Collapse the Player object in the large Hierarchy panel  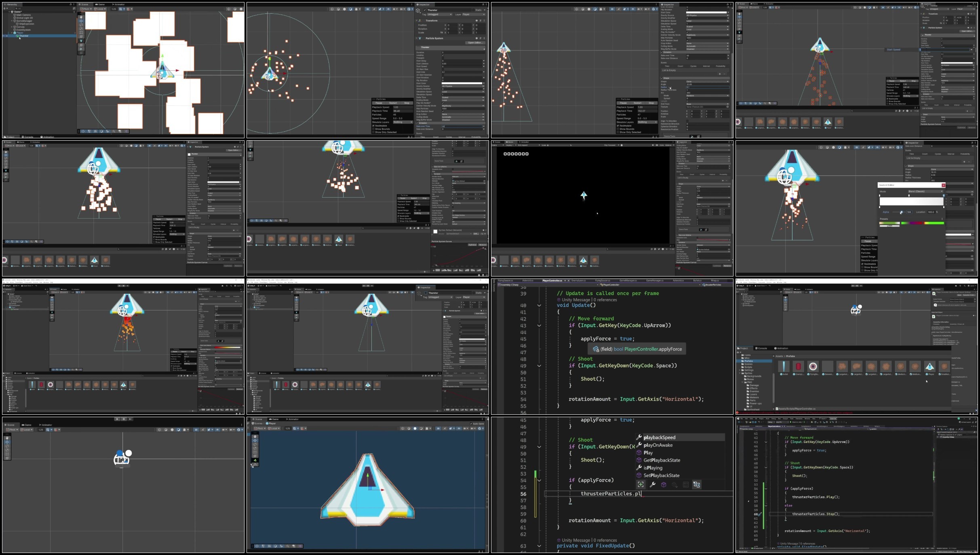point(12,33)
